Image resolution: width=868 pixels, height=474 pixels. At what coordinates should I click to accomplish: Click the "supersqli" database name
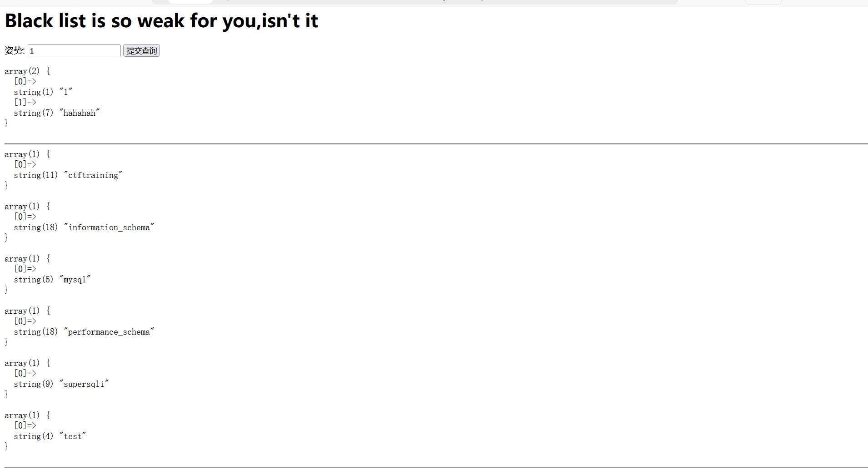(x=84, y=384)
